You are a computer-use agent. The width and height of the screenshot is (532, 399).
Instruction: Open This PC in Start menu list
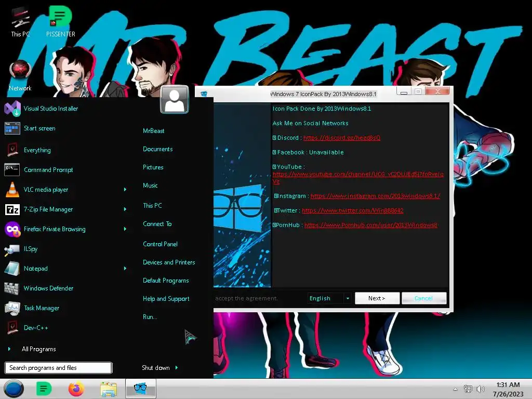point(152,206)
